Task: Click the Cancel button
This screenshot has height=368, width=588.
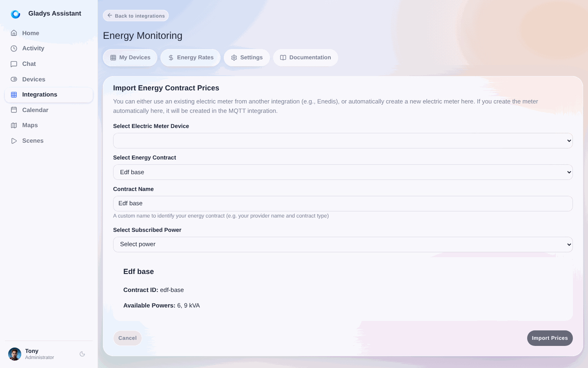Action: [127, 338]
